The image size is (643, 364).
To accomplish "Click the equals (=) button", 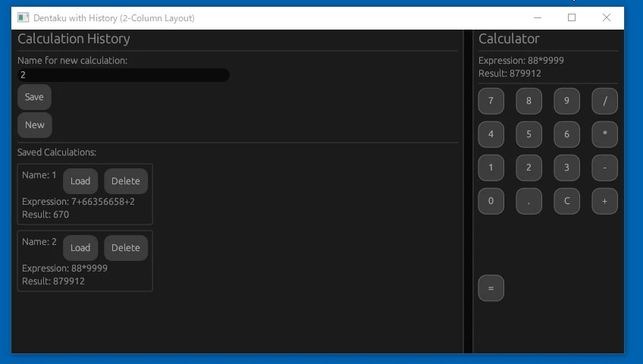I will pyautogui.click(x=491, y=288).
